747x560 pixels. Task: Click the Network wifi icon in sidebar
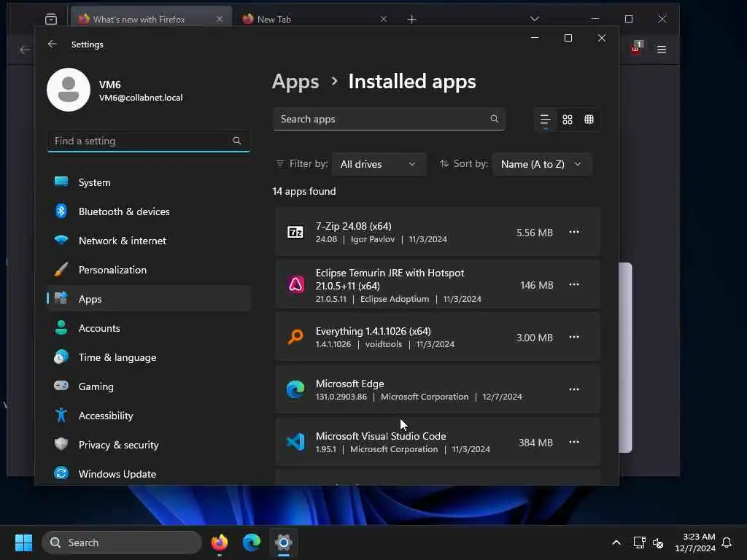pos(61,239)
